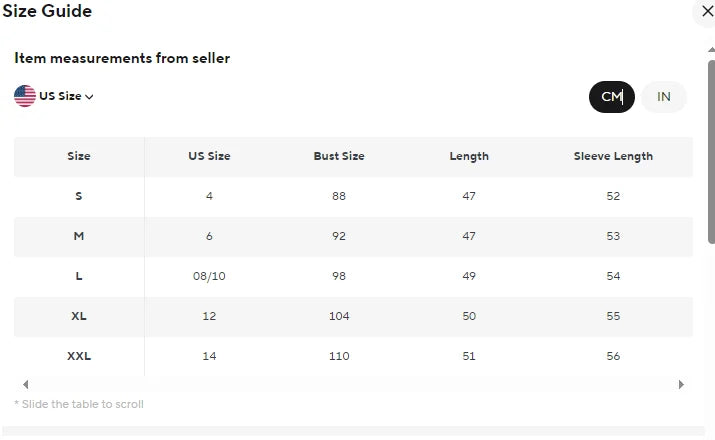This screenshot has height=440, width=715.
Task: Click the Size column header
Action: click(79, 156)
